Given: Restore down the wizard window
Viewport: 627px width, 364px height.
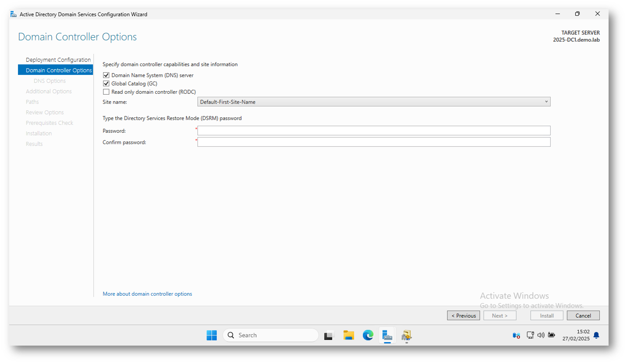Looking at the screenshot, I should 577,14.
